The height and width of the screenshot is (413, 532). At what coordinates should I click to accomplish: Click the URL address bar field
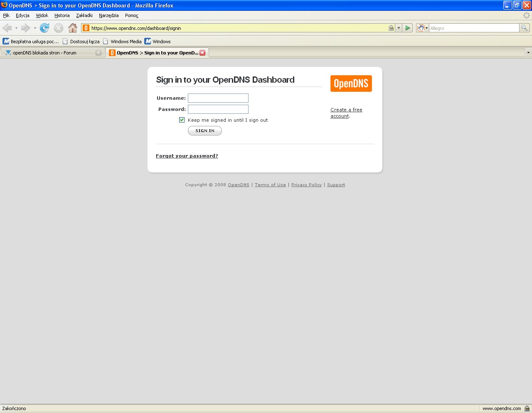tap(239, 28)
